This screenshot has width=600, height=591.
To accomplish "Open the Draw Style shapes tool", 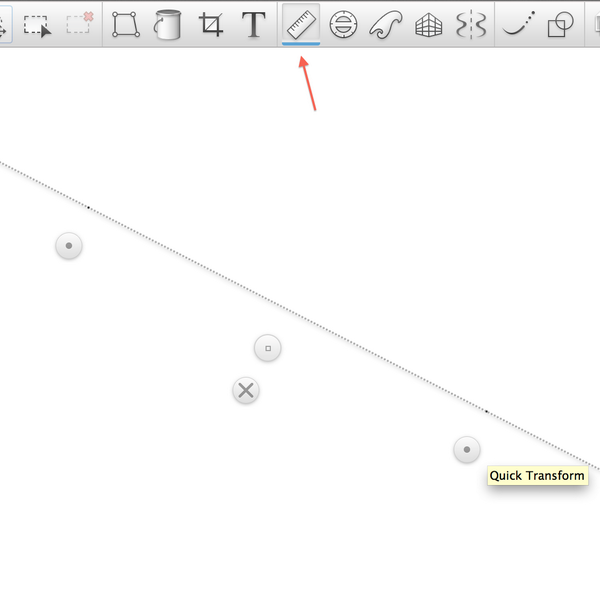I will [x=561, y=24].
